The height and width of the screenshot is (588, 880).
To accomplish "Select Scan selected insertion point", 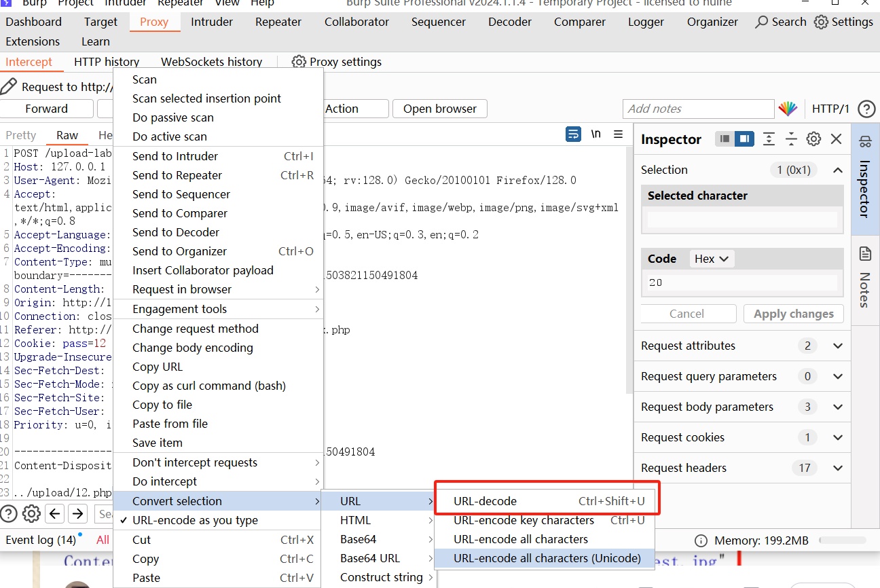I will click(x=218, y=98).
